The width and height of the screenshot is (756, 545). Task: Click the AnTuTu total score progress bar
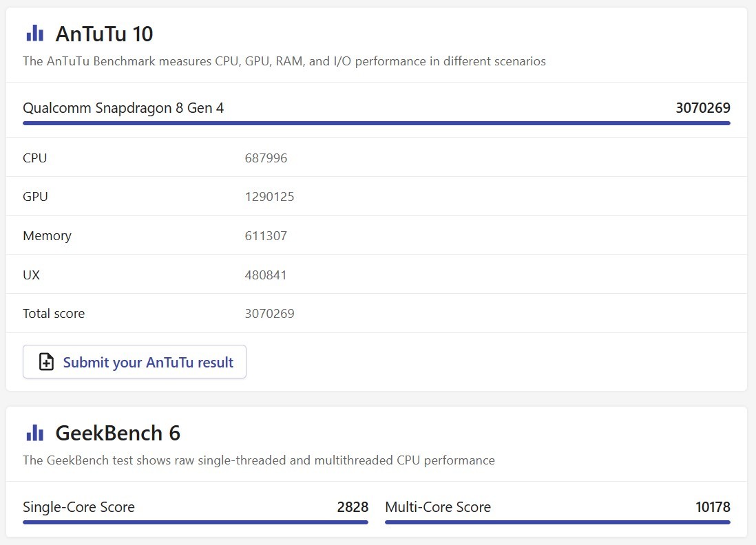[x=376, y=123]
